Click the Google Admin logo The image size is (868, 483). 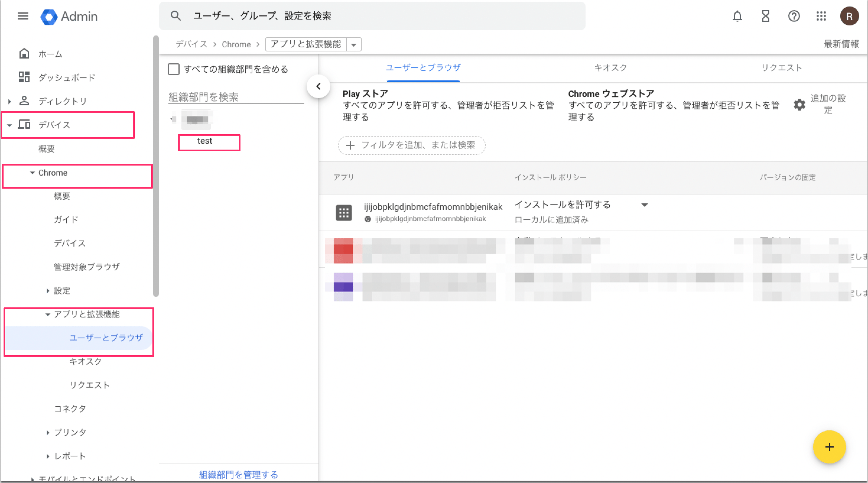pos(69,16)
